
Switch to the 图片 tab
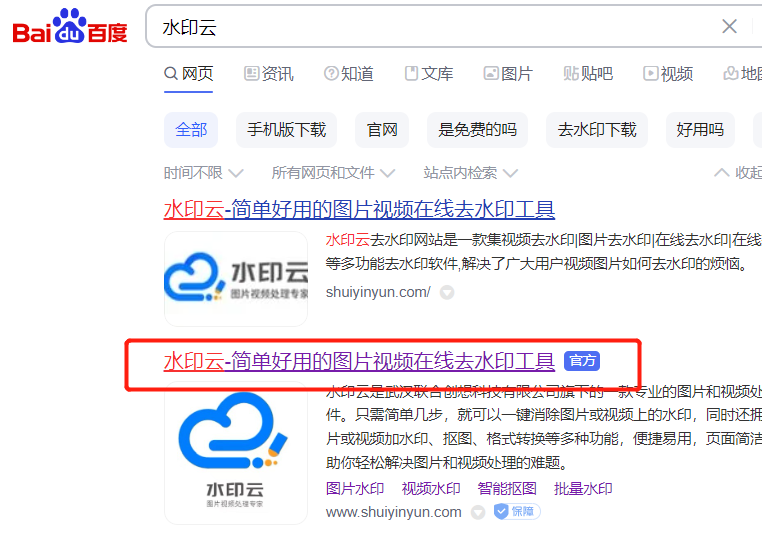click(508, 74)
